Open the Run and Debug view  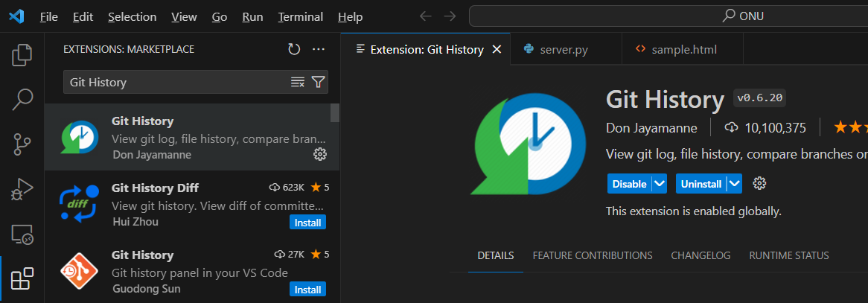coord(22,189)
